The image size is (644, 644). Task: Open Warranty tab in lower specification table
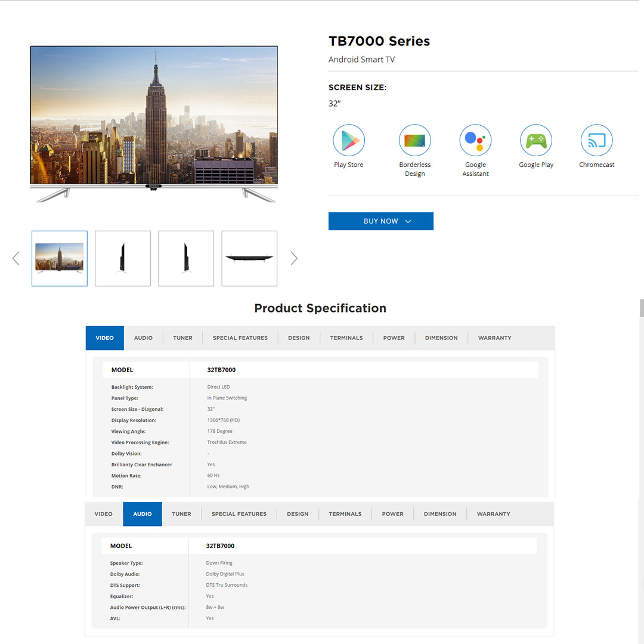click(x=493, y=514)
